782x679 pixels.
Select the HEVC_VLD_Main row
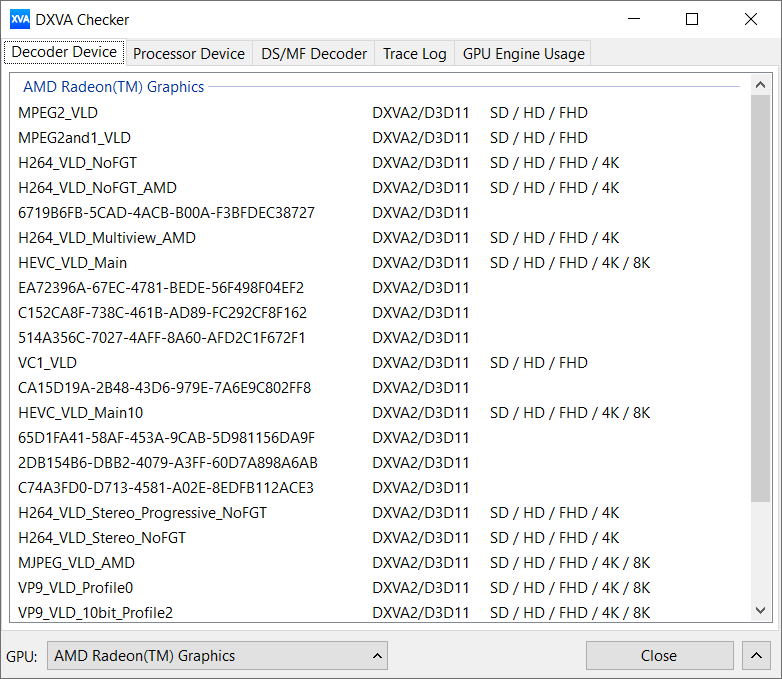(x=380, y=262)
